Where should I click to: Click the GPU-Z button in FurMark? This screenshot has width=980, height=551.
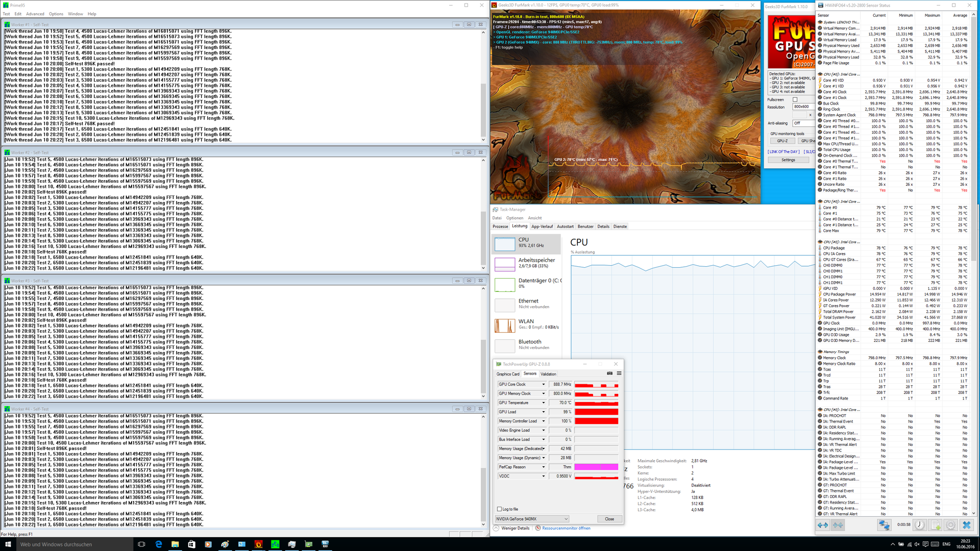782,141
